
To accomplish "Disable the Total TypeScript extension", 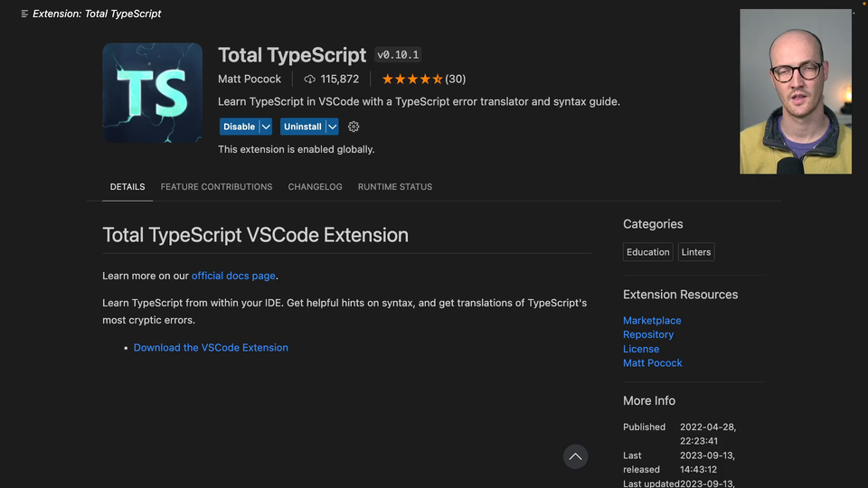I will tap(239, 127).
